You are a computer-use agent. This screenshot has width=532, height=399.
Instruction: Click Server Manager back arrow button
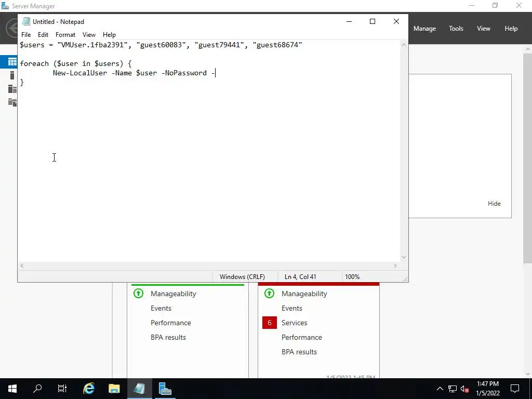12,29
